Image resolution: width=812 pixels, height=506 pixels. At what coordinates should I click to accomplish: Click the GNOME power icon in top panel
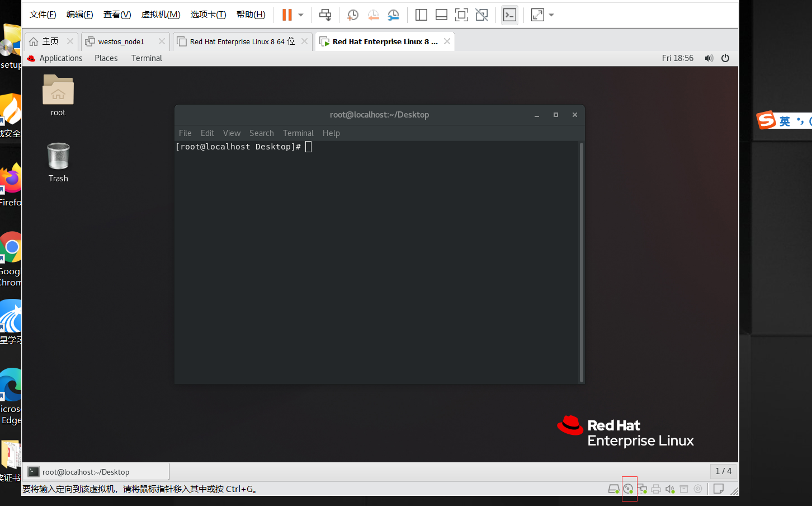point(725,58)
